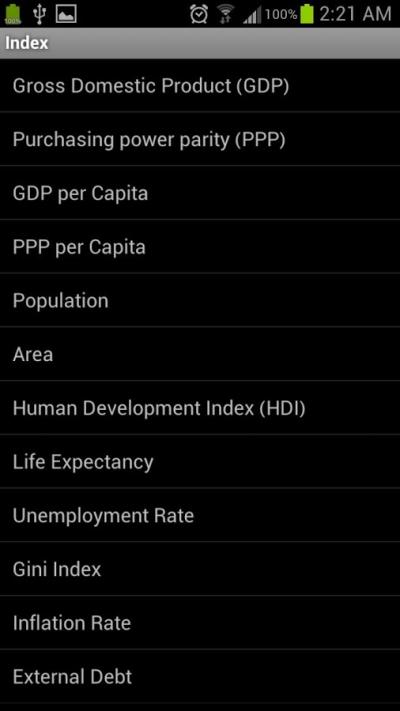
Task: Open Gross Domestic Product (GDP) entry
Action: pyautogui.click(x=200, y=86)
